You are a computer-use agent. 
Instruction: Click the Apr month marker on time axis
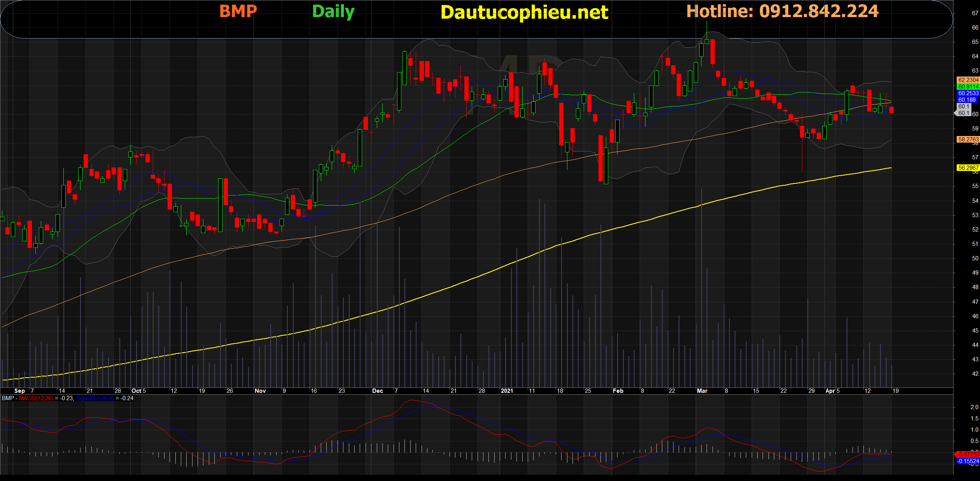point(830,391)
